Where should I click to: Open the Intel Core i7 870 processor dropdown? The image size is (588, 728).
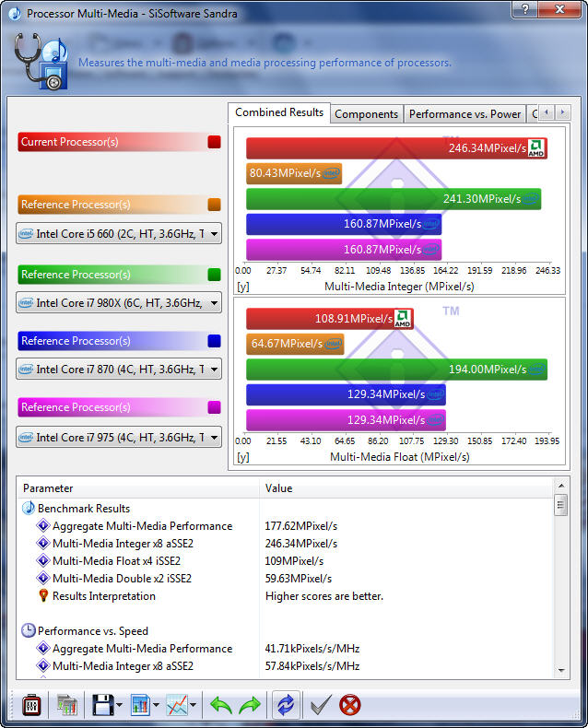click(119, 370)
